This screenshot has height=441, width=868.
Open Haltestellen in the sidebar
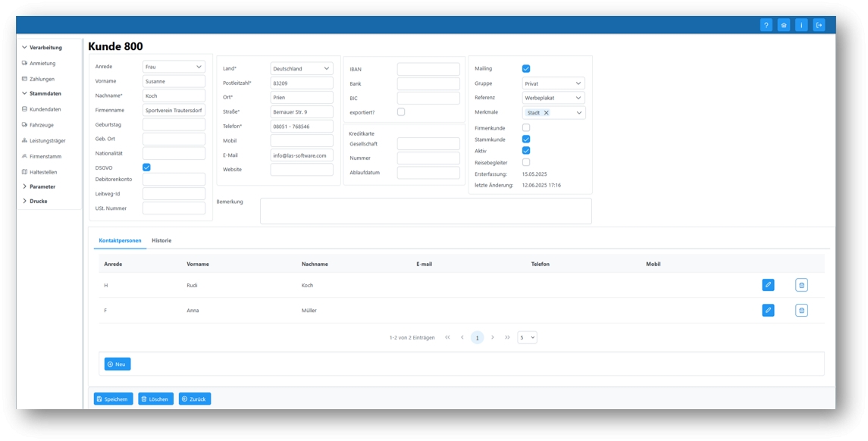(x=43, y=172)
